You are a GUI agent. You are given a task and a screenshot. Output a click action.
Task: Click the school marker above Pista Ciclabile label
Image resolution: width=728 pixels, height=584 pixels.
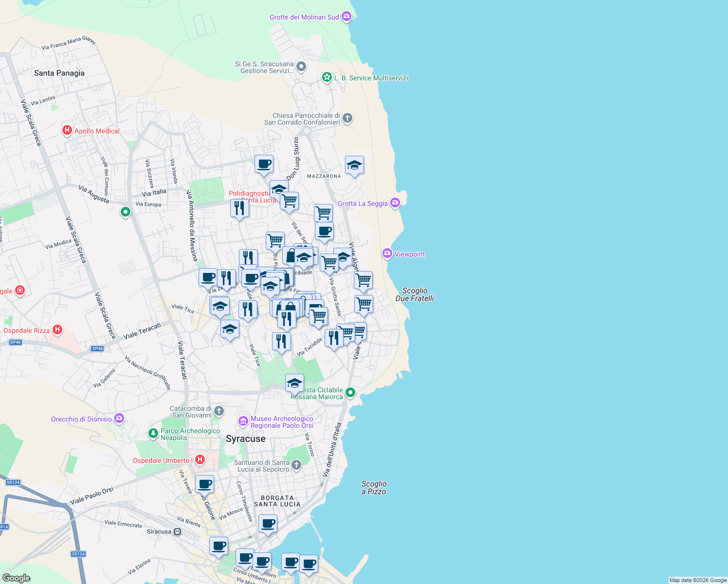[295, 384]
